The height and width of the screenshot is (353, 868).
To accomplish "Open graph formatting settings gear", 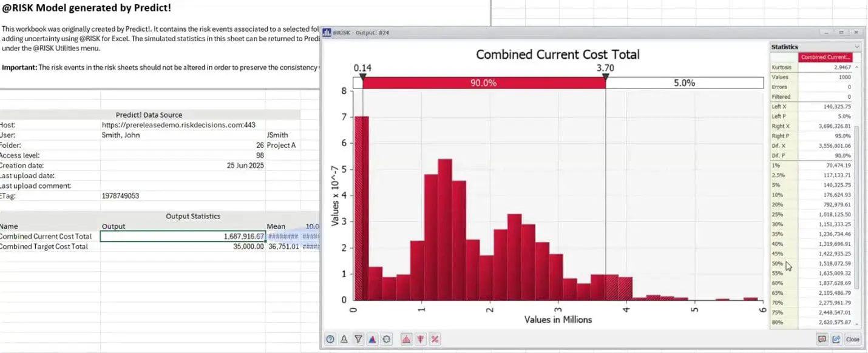I will (386, 339).
